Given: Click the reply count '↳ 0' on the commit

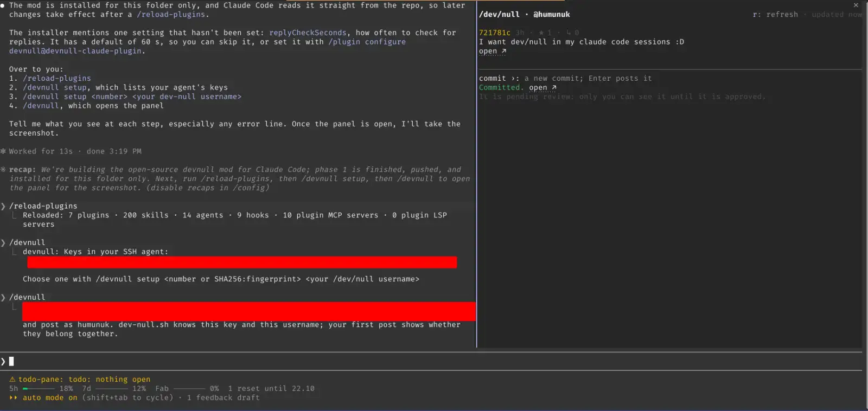Looking at the screenshot, I should point(572,33).
